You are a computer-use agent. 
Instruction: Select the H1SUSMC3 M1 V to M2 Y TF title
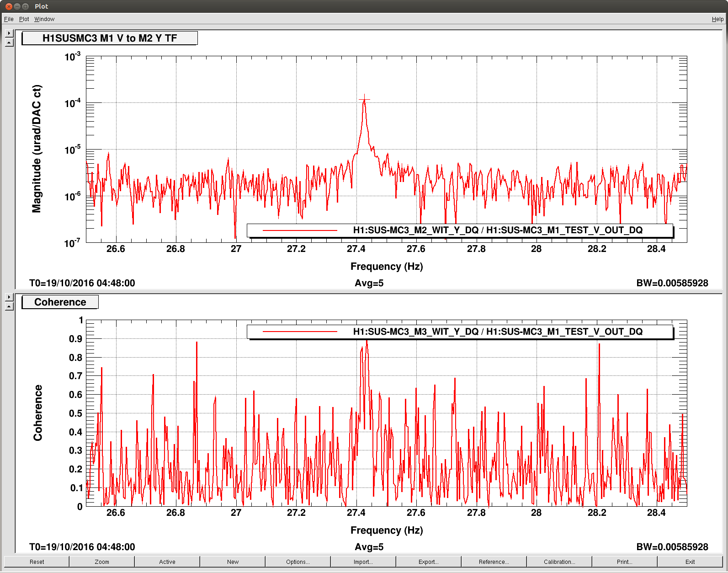pyautogui.click(x=110, y=38)
